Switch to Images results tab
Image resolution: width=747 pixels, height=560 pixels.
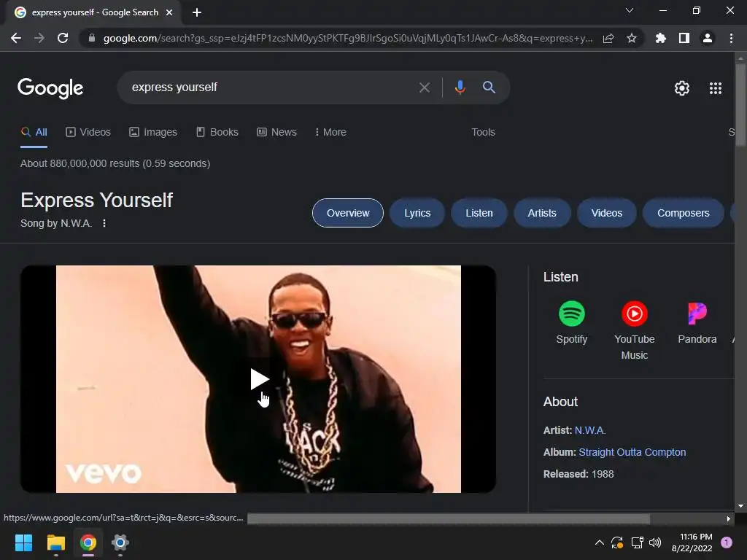153,133
